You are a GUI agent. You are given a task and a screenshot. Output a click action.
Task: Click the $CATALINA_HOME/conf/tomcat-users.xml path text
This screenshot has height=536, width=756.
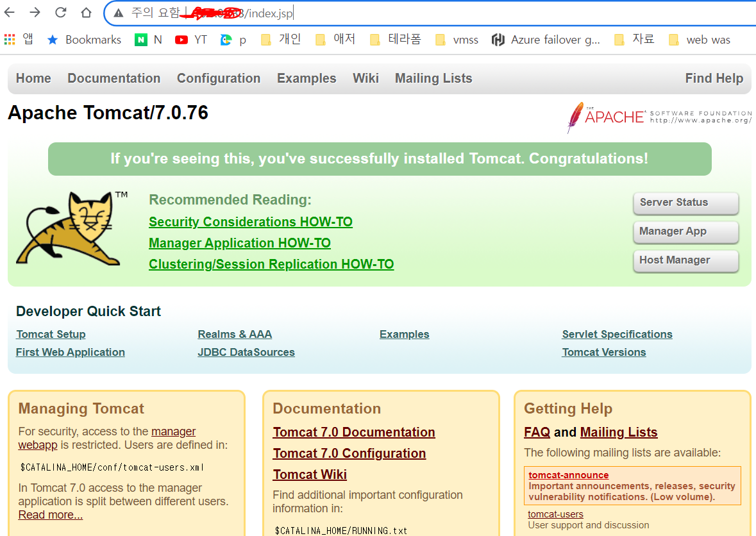[x=112, y=467]
